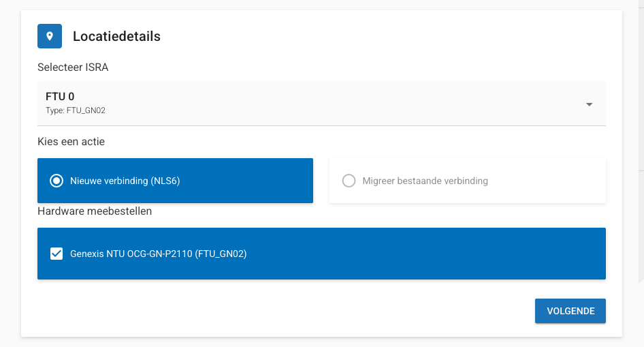Viewport: 644px width, 347px height.
Task: Expand the ISRA dropdown arrow
Action: pos(589,104)
